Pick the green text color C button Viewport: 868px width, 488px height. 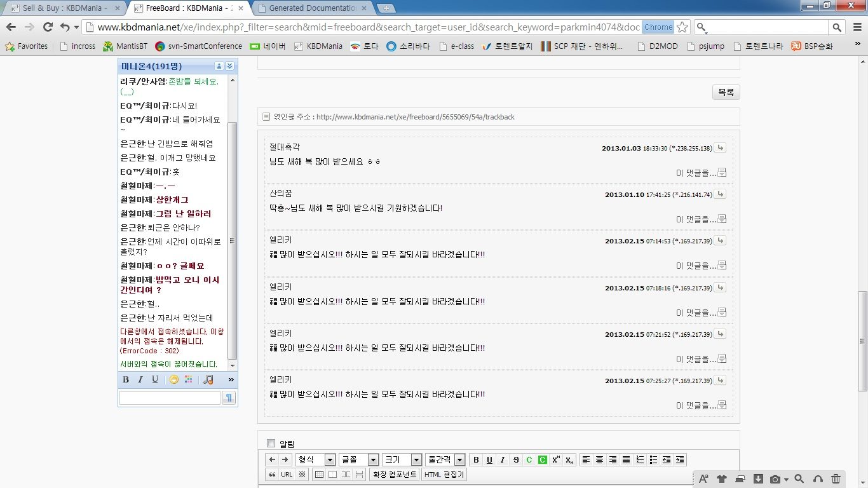(x=529, y=459)
